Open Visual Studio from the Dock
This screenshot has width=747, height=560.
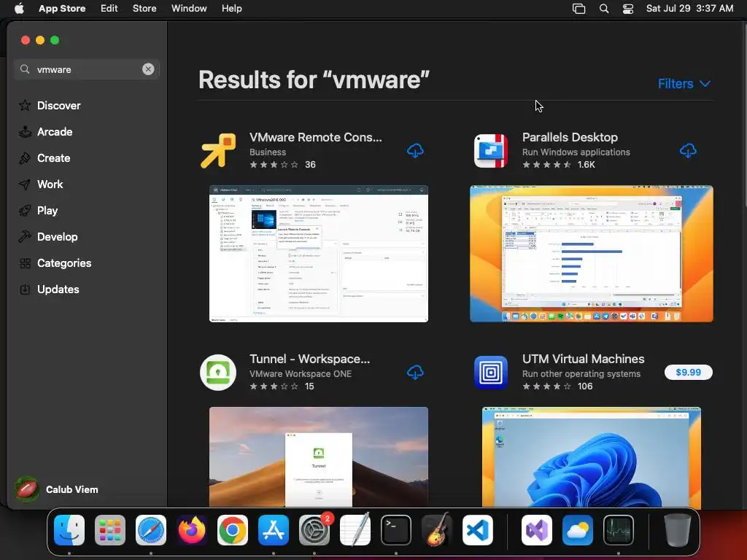pos(537,530)
